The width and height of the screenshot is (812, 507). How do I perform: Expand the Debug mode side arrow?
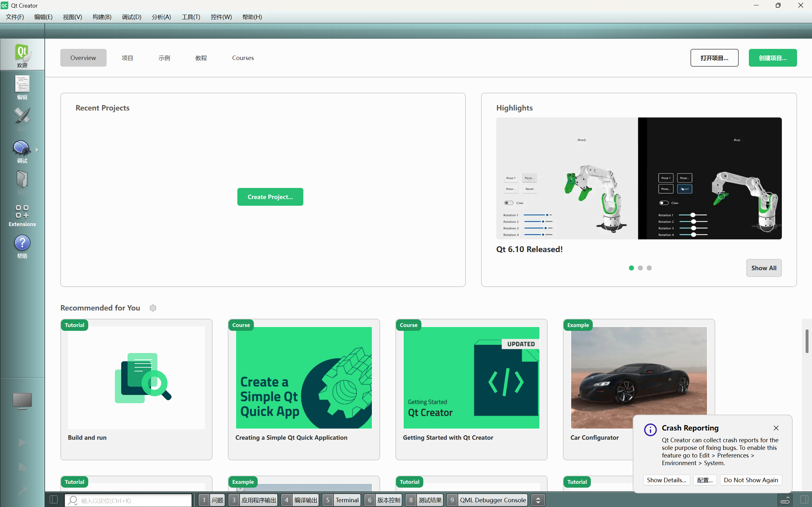37,150
